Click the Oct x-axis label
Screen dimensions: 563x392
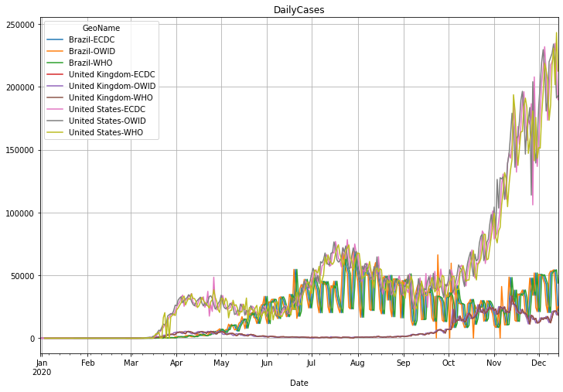pos(448,363)
